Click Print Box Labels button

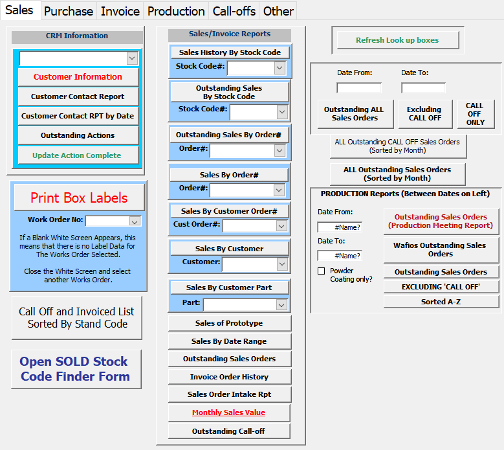(x=79, y=198)
